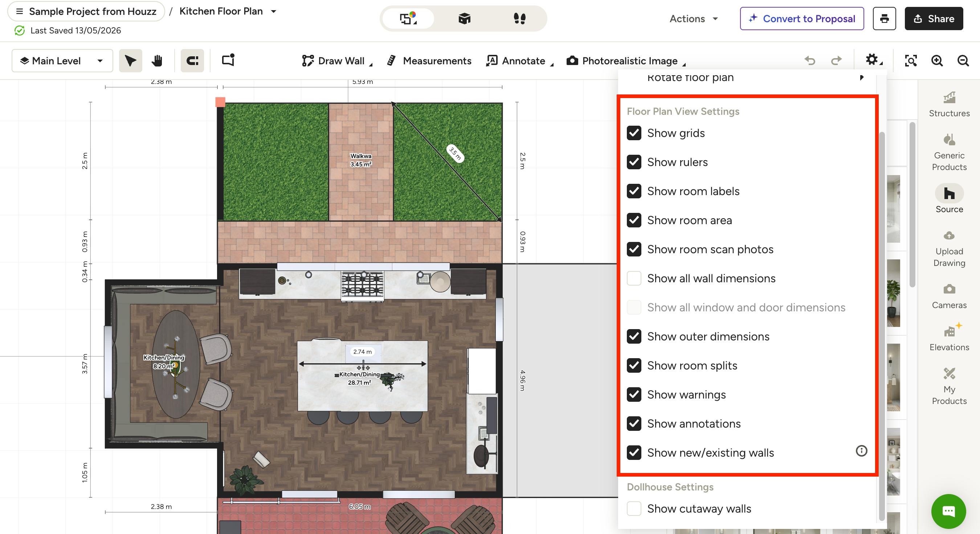980x534 pixels.
Task: Click the Share button
Action: tap(934, 18)
